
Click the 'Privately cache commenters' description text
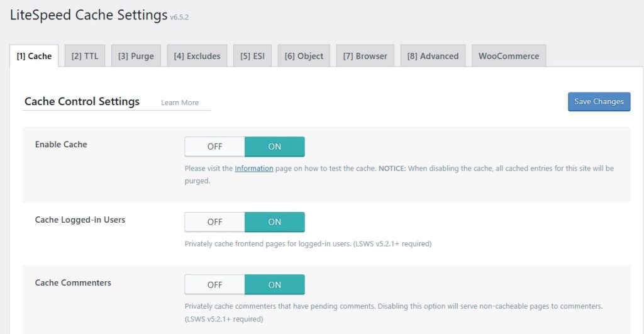tap(394, 313)
